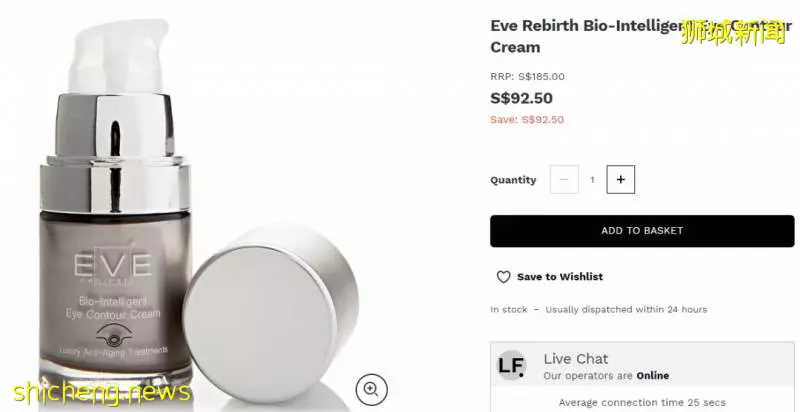Click the quantity value field showing 1
This screenshot has height=412, width=800.
[x=592, y=179]
